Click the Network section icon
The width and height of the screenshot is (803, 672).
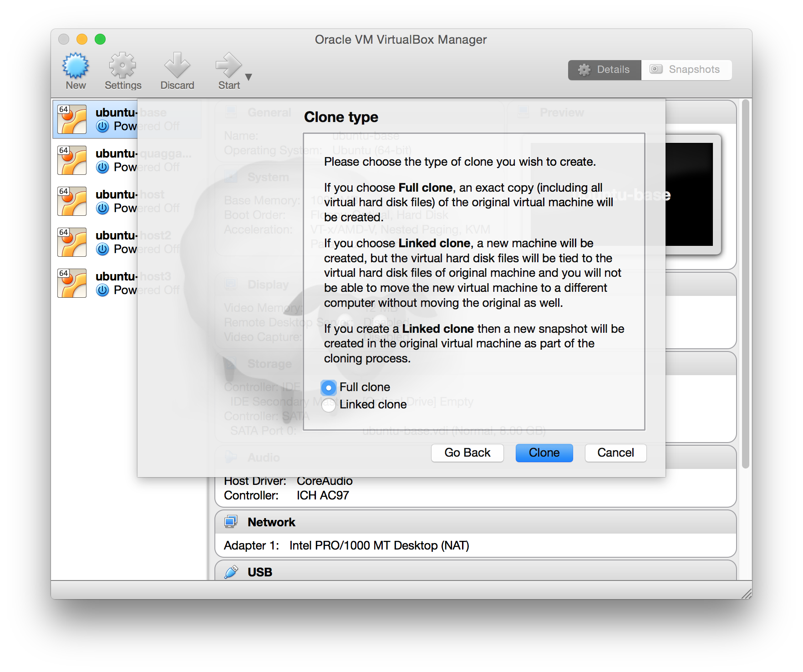pos(231,522)
